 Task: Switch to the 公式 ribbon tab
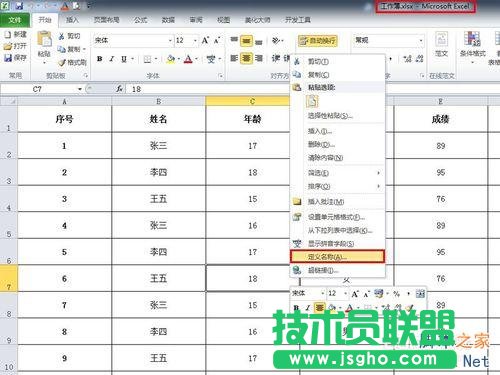tap(141, 20)
